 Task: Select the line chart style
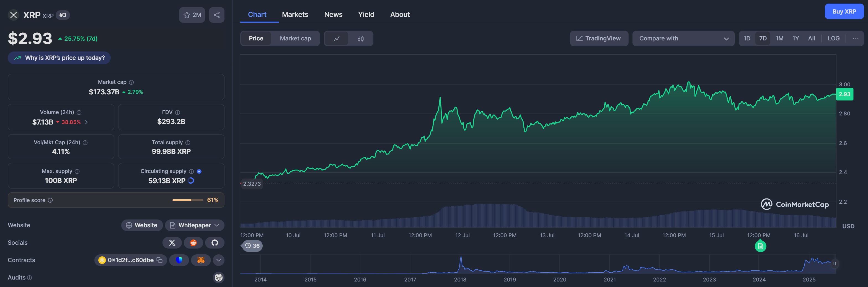[x=336, y=38]
